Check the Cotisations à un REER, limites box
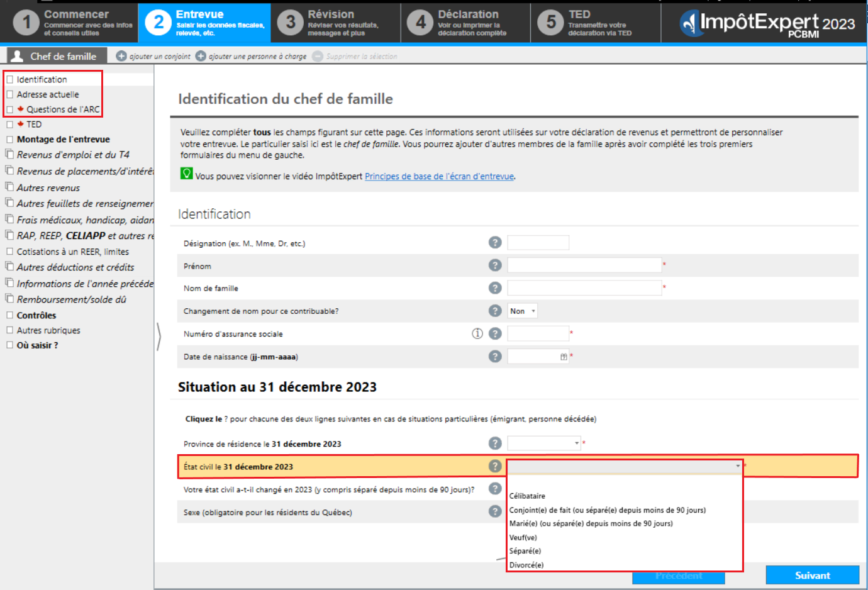 click(x=9, y=252)
